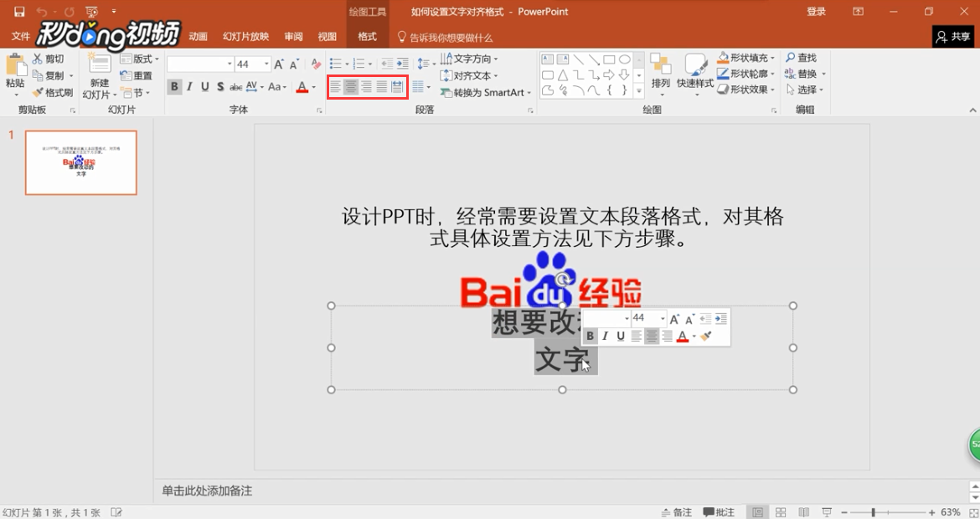The height and width of the screenshot is (519, 980).
Task: Increase indent in floating mini toolbar
Action: [720, 319]
